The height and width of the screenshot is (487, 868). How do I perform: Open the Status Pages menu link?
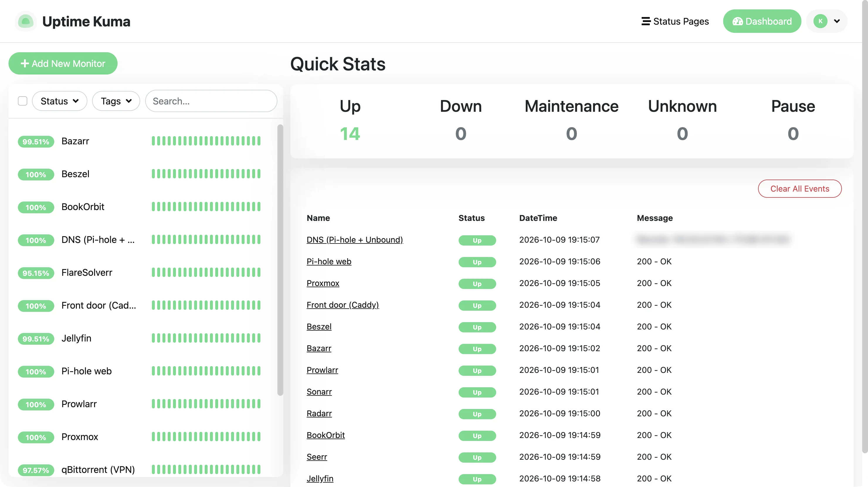pyautogui.click(x=675, y=21)
